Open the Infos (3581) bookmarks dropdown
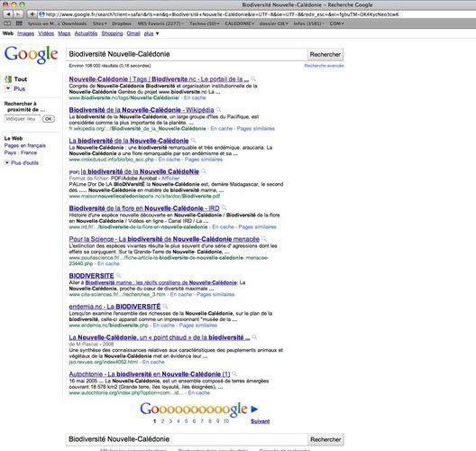This screenshot has width=476, height=451. pyautogui.click(x=308, y=23)
